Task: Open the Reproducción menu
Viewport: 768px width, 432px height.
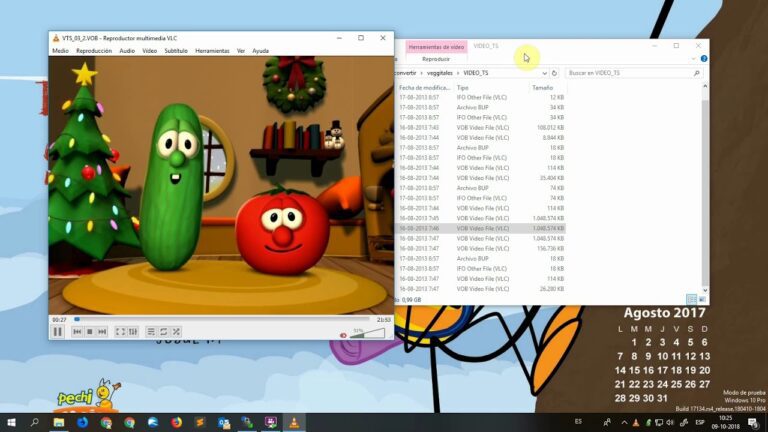Action: [x=94, y=51]
